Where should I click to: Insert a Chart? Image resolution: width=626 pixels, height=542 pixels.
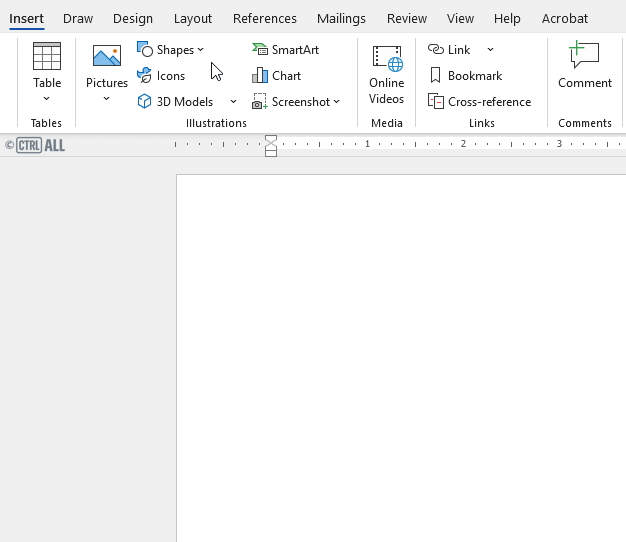(x=277, y=76)
